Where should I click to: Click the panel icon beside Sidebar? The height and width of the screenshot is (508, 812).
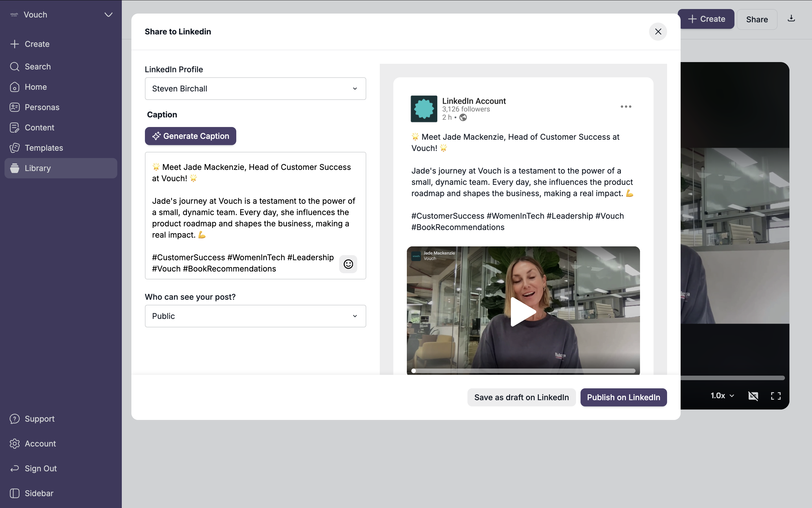14,493
